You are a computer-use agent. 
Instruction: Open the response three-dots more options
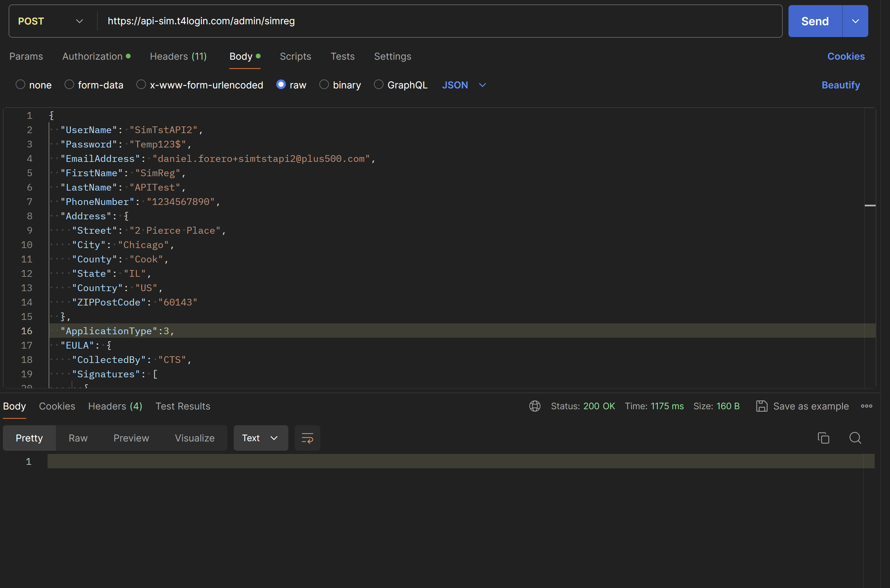(866, 406)
